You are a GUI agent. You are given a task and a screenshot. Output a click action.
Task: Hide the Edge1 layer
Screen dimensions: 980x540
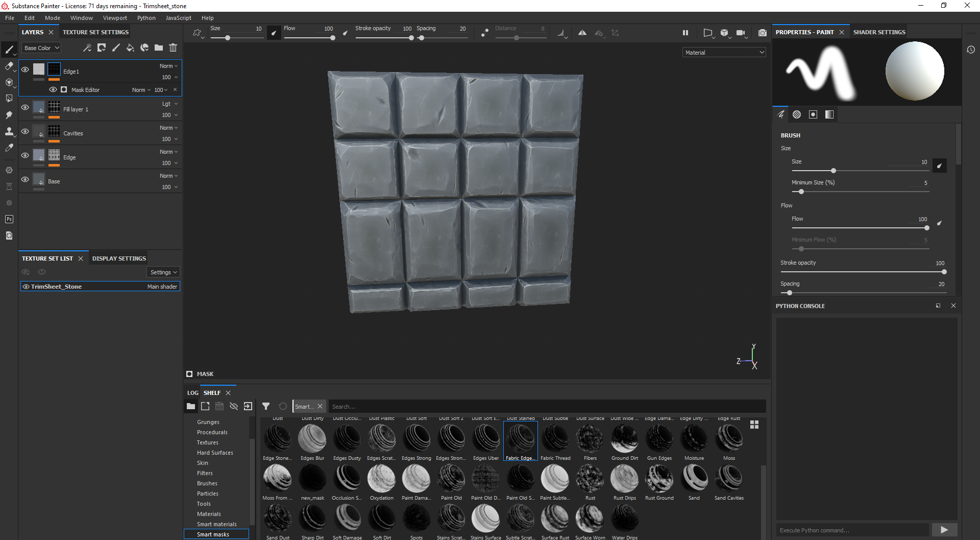click(x=25, y=69)
